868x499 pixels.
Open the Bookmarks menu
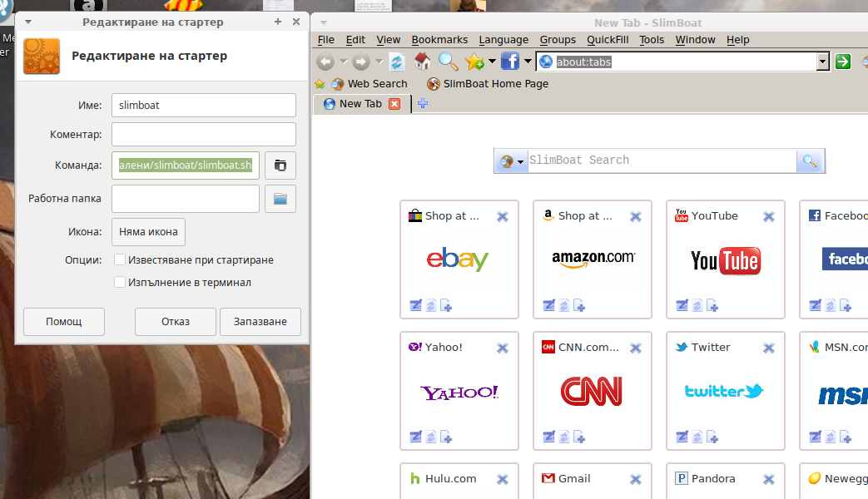(439, 40)
